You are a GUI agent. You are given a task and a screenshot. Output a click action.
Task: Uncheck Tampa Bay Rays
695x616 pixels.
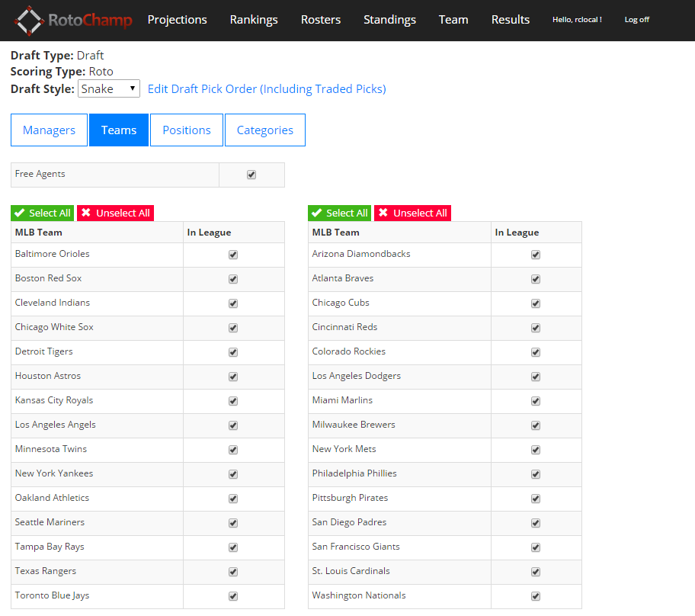click(x=233, y=547)
